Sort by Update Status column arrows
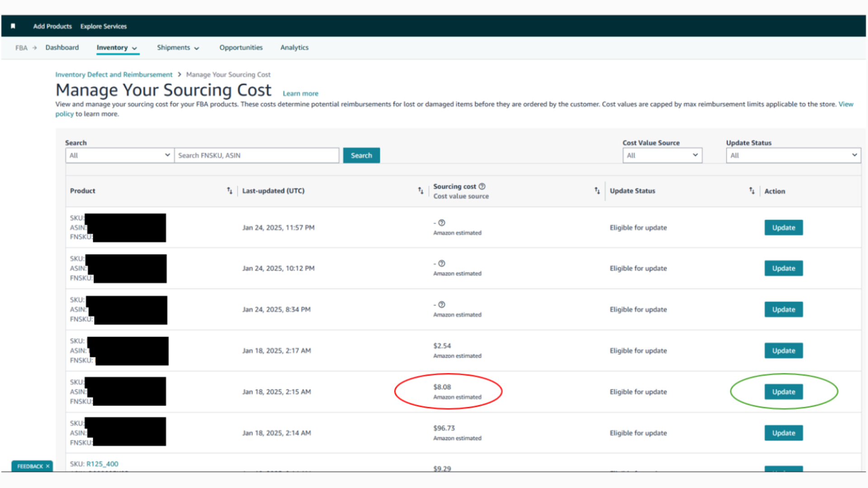Image resolution: width=868 pixels, height=488 pixels. pyautogui.click(x=752, y=191)
